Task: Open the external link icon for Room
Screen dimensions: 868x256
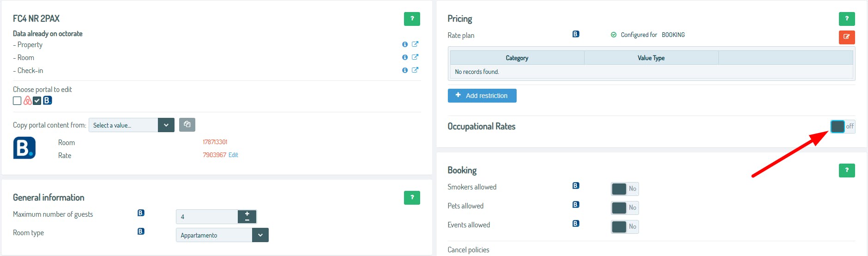Action: [415, 57]
